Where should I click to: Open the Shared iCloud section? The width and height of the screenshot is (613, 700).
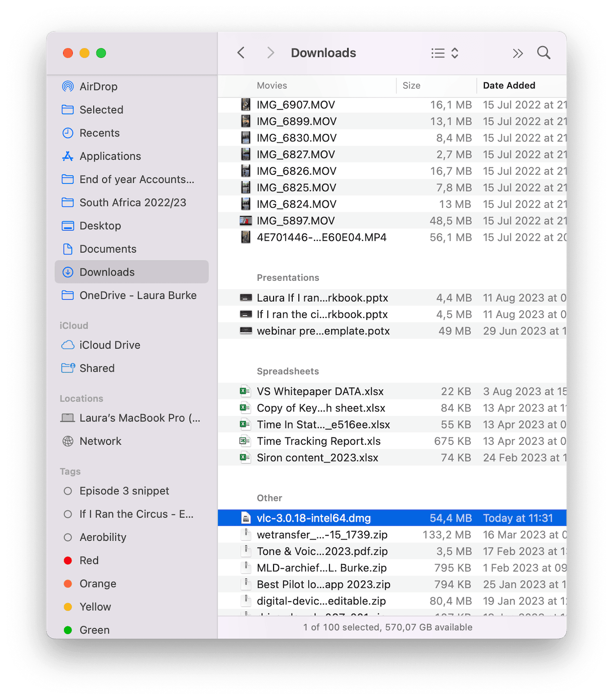pyautogui.click(x=97, y=368)
